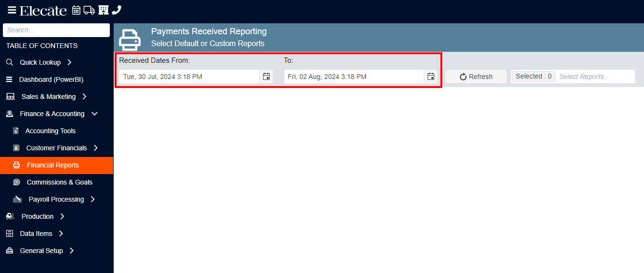The image size is (644, 273).
Task: Click the TABLE OF CONTENTS heading
Action: click(42, 46)
